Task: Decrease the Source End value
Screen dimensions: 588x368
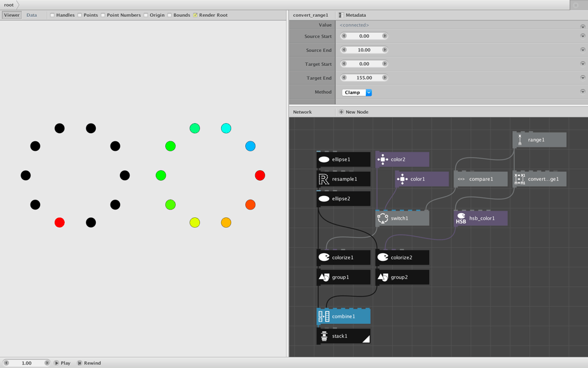Action: coord(344,50)
